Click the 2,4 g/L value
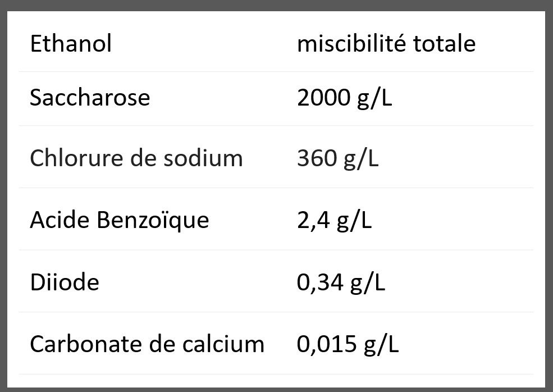This screenshot has height=392, width=553. coord(335,221)
